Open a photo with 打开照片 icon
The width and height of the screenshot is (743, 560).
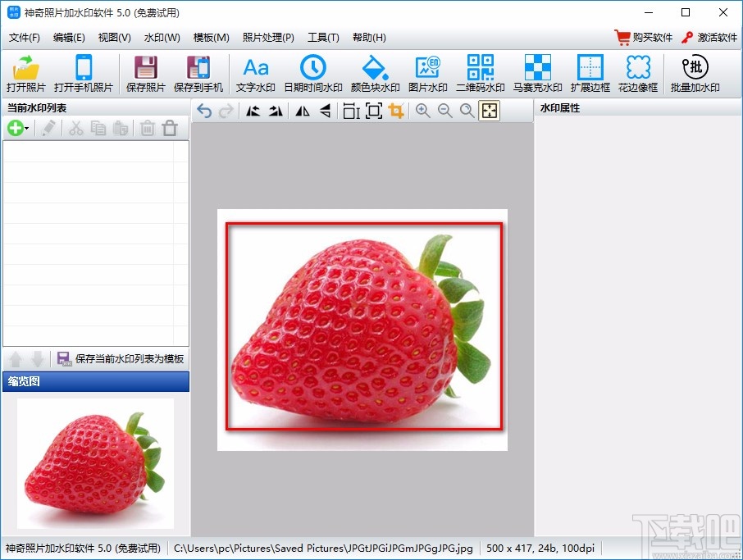point(26,73)
